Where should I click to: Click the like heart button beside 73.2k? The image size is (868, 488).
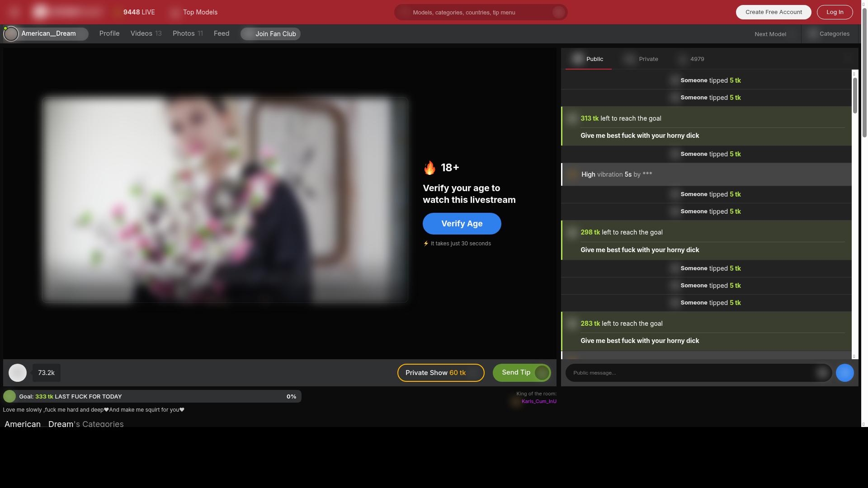click(x=18, y=373)
